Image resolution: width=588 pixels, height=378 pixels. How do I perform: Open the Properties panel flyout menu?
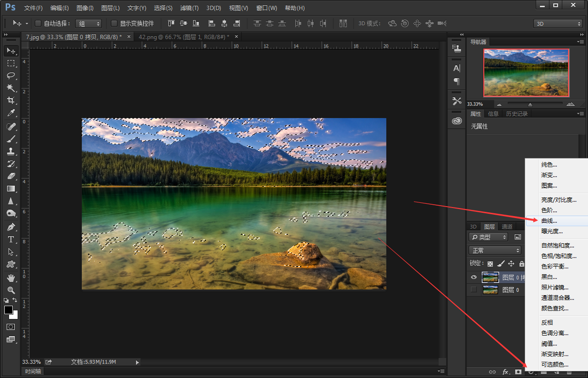[580, 114]
